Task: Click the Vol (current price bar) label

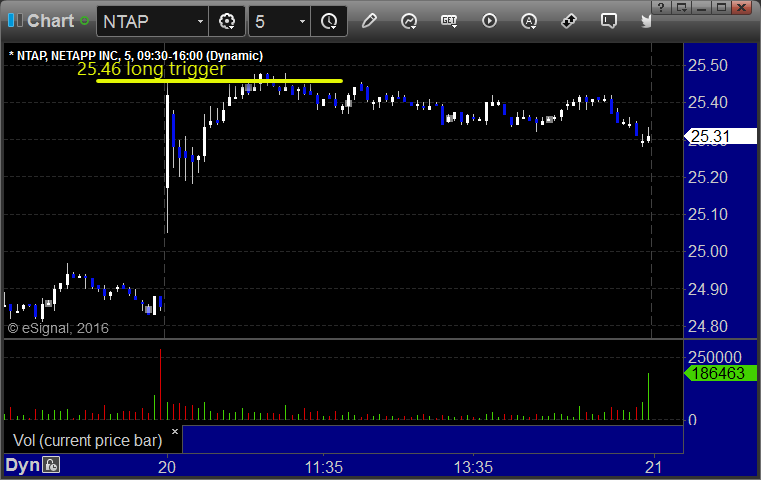Action: tap(87, 440)
